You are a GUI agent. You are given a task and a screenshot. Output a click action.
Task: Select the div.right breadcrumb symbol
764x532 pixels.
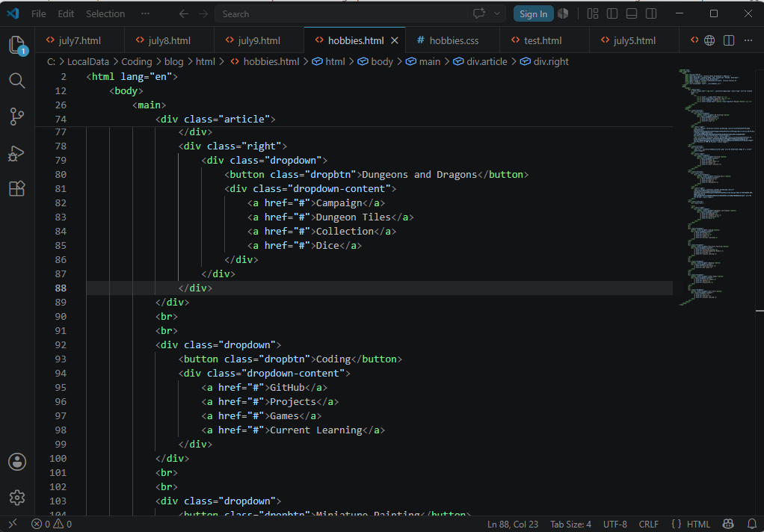coord(544,62)
